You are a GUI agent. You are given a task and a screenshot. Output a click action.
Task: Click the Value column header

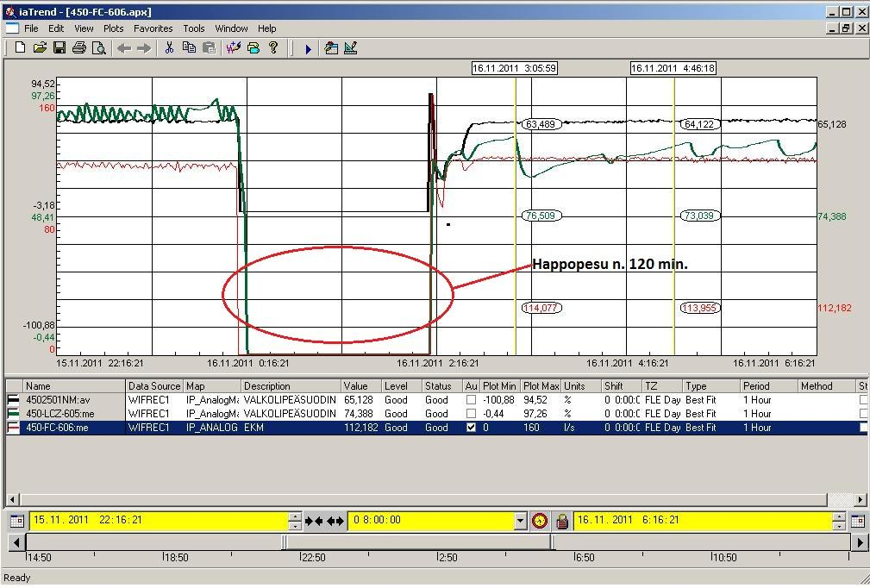point(360,386)
